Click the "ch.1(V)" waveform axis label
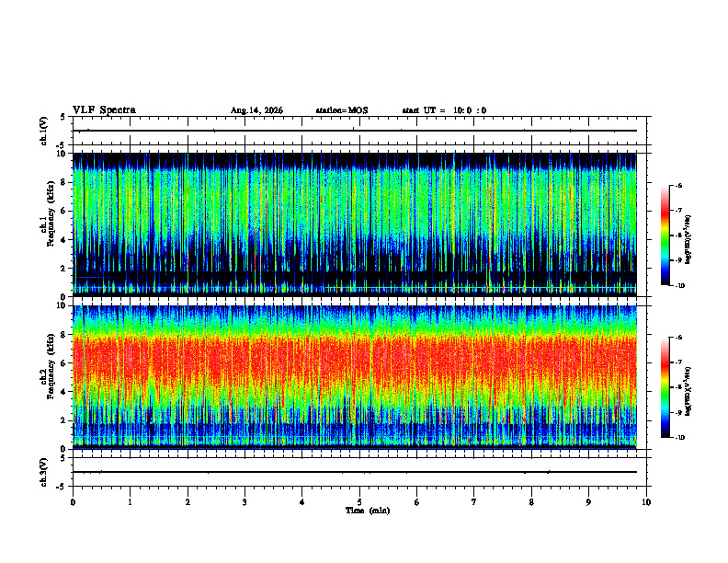This screenshot has width=728, height=563. click(x=44, y=131)
